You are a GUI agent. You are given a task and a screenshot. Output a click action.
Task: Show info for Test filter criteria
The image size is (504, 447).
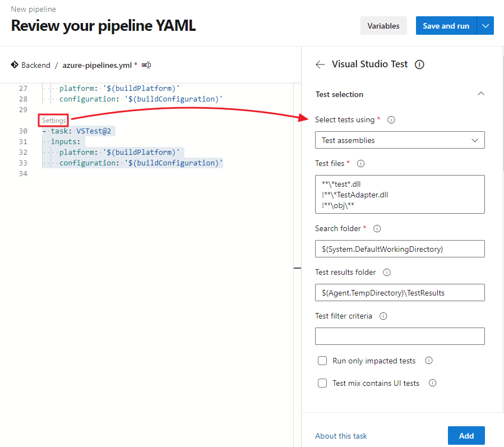tap(383, 316)
